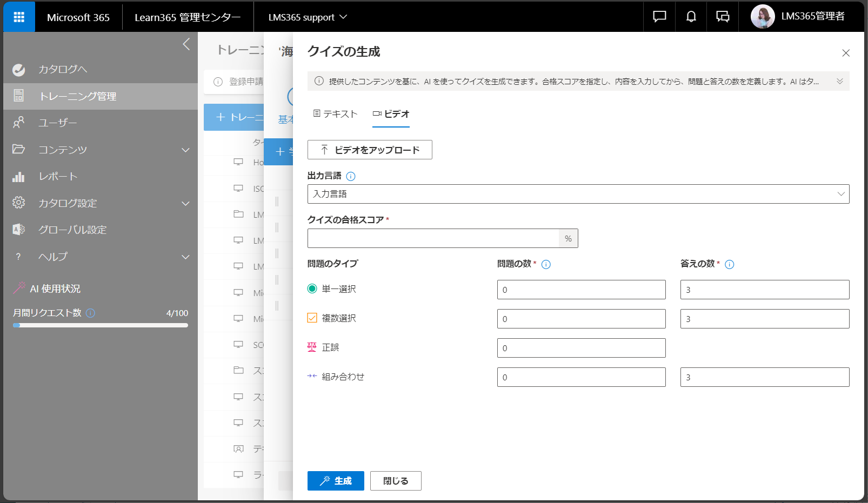Click the クイズの合格スコア input field
The height and width of the screenshot is (503, 868).
click(433, 238)
